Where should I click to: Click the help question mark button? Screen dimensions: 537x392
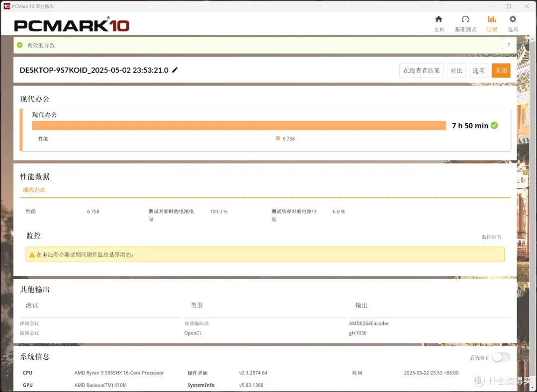click(509, 45)
